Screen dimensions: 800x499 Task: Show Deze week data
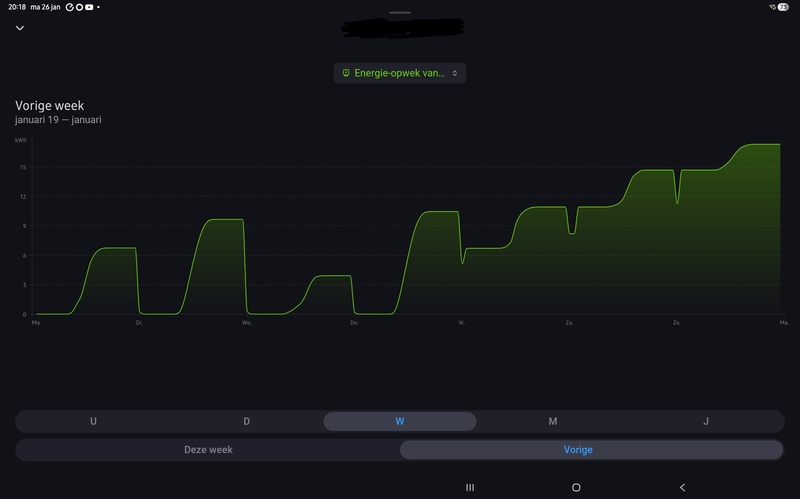(208, 450)
